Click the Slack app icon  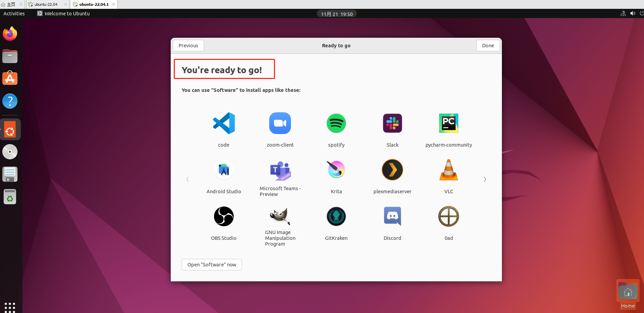(393, 123)
